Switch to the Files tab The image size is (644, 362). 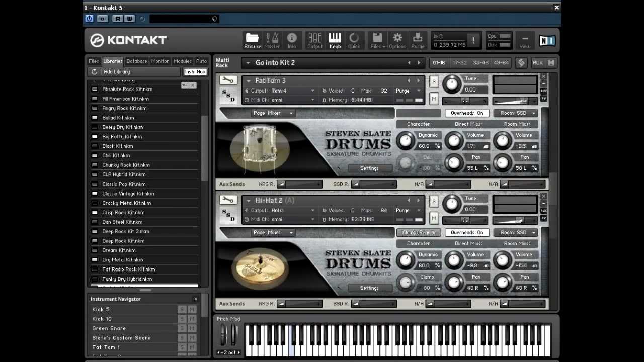[x=94, y=61]
